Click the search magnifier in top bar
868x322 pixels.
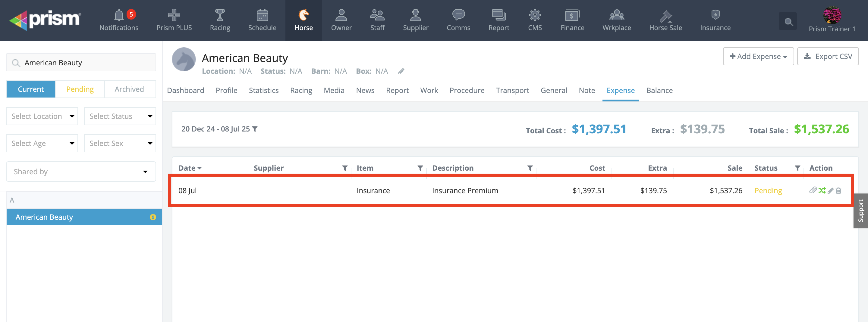tap(788, 22)
